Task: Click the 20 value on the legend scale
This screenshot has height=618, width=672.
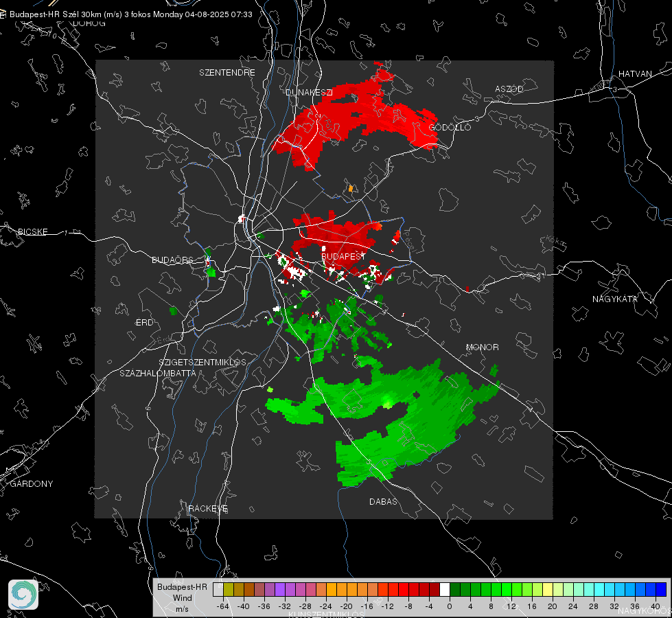Action: point(553,606)
